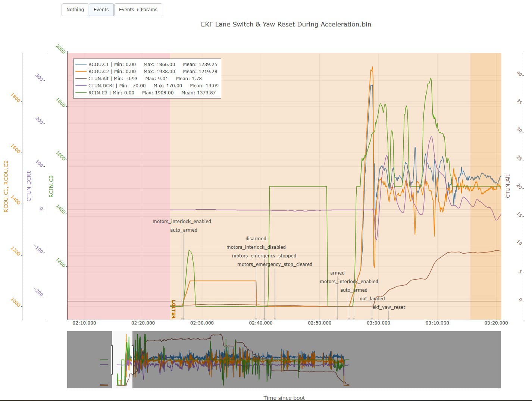The height and width of the screenshot is (401, 532).
Task: Click the disarmed event annotation
Action: [x=256, y=239]
